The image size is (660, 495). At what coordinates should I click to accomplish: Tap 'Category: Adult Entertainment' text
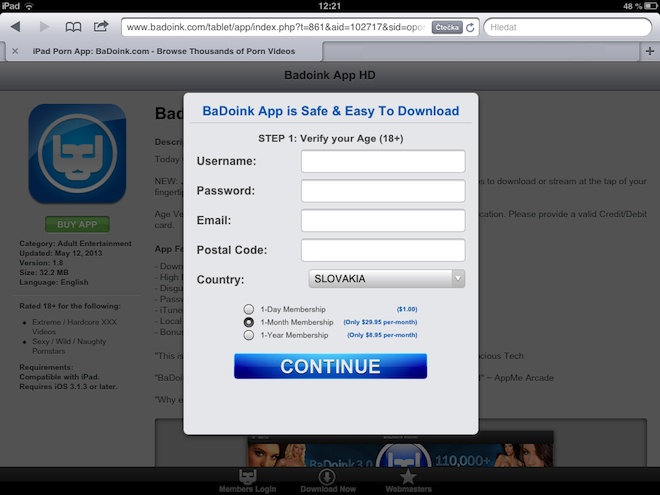75,243
